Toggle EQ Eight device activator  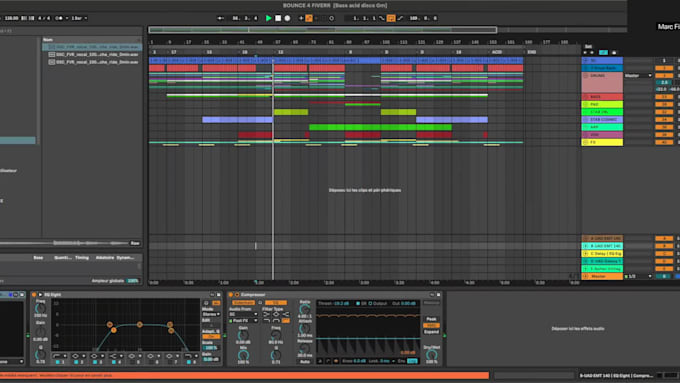click(x=34, y=295)
